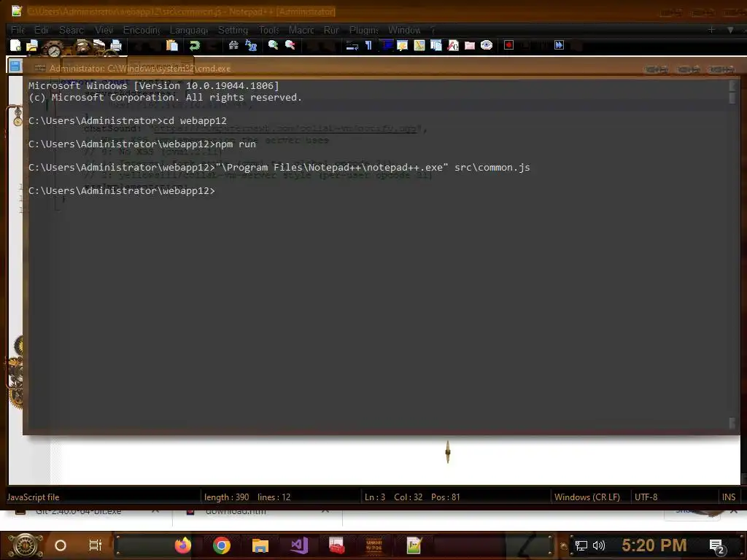Click the Run Macro Multiple Times icon
Screen dimensions: 747x560
560,45
